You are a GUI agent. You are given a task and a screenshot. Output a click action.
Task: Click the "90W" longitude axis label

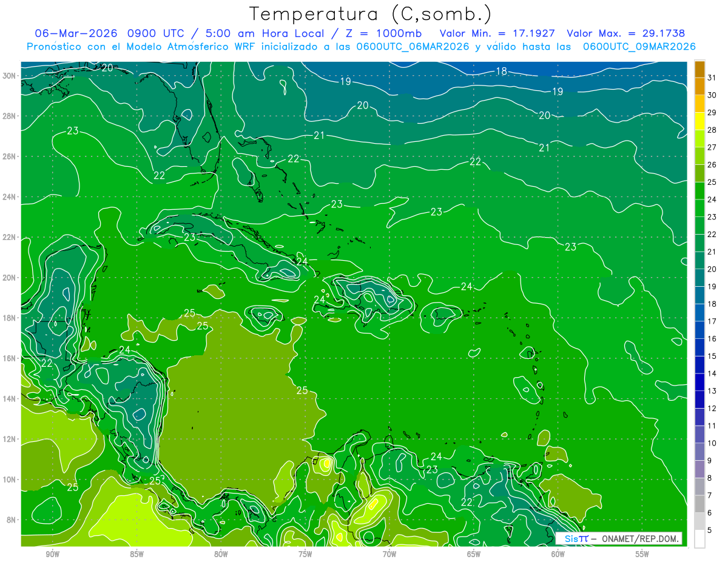tap(52, 555)
